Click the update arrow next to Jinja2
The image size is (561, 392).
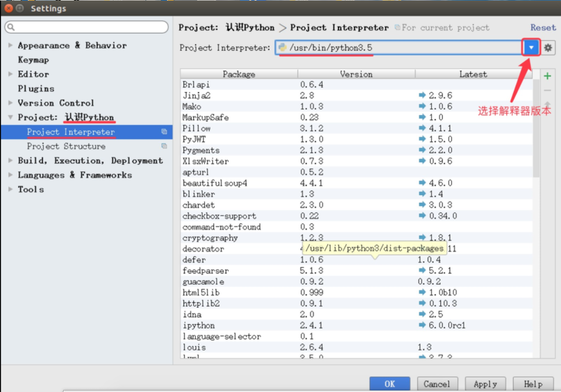pos(422,95)
